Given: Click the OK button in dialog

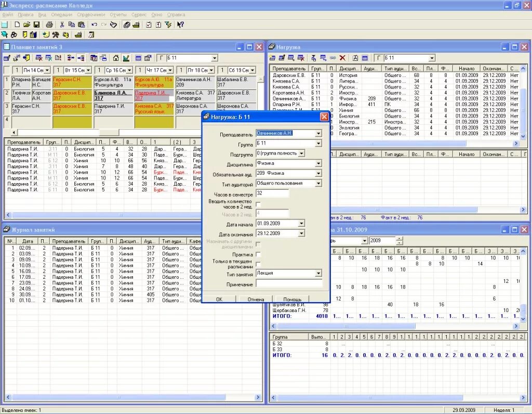Looking at the screenshot, I should pyautogui.click(x=219, y=299).
